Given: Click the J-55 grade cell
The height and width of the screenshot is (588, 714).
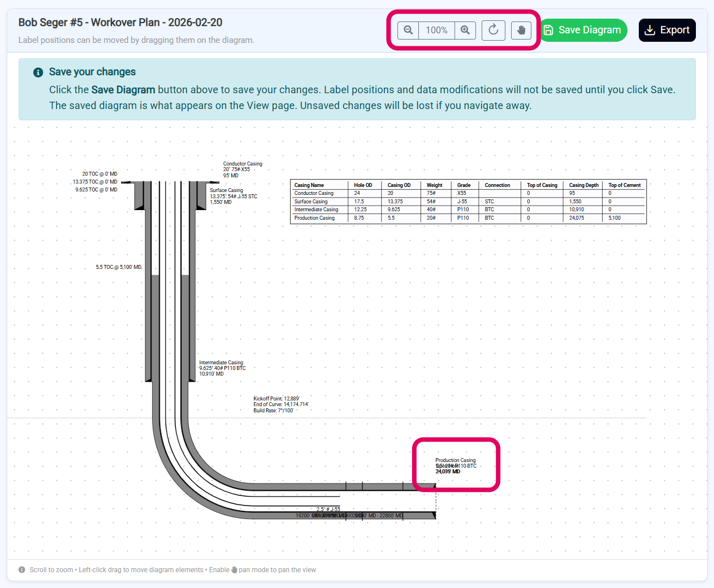Looking at the screenshot, I should (462, 202).
